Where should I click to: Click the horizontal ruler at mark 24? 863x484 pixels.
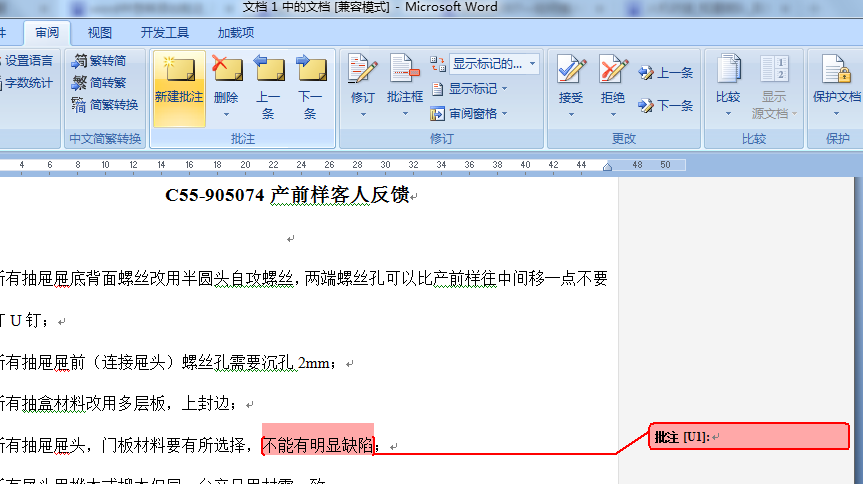pyautogui.click(x=301, y=165)
